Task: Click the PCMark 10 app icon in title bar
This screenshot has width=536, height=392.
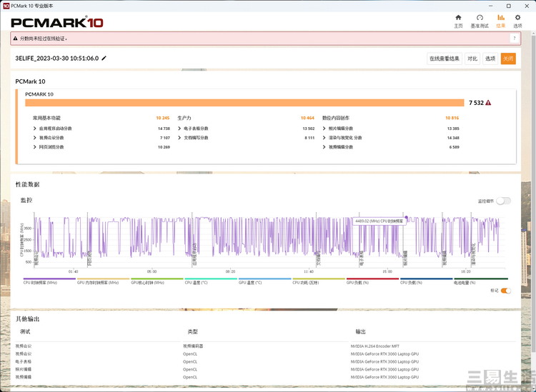Action: 6,6
